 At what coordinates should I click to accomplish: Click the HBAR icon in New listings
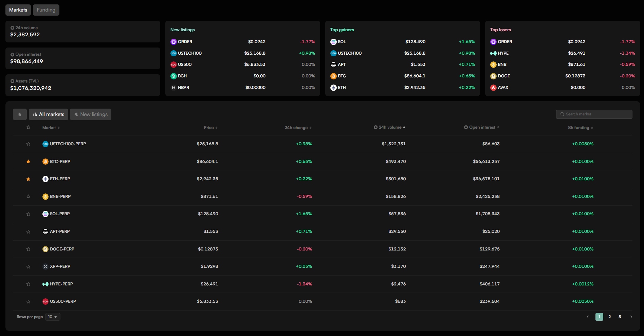tap(173, 88)
